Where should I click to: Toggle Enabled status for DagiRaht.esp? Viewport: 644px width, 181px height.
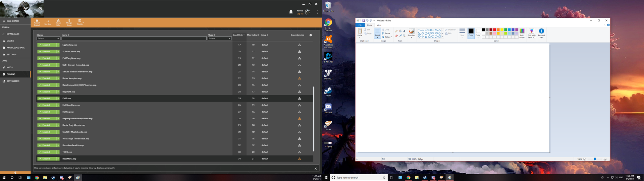tap(47, 92)
